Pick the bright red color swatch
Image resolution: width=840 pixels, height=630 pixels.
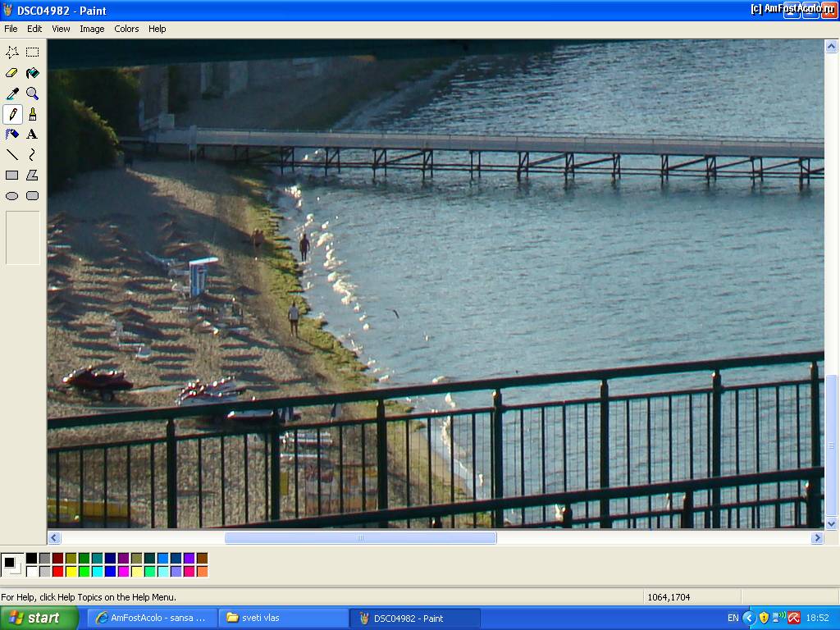pos(58,572)
